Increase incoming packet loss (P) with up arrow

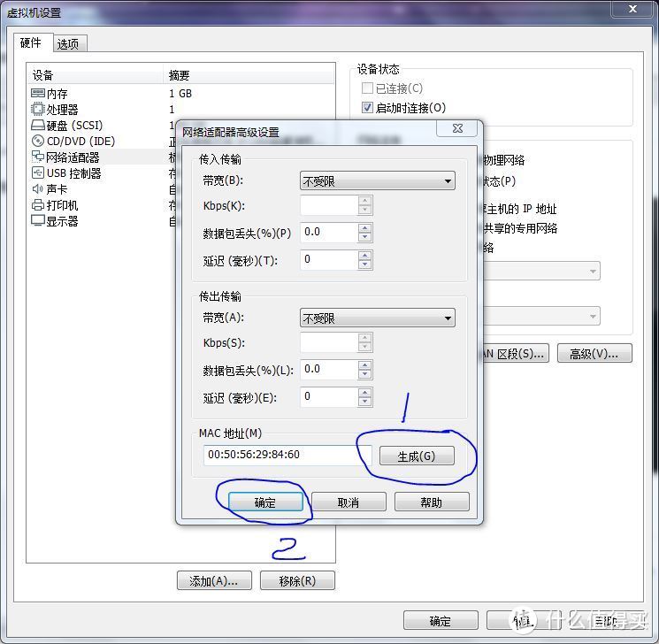[364, 228]
